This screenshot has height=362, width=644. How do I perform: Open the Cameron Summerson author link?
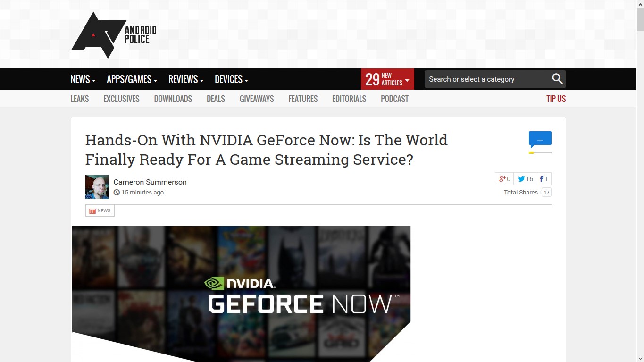tap(150, 182)
